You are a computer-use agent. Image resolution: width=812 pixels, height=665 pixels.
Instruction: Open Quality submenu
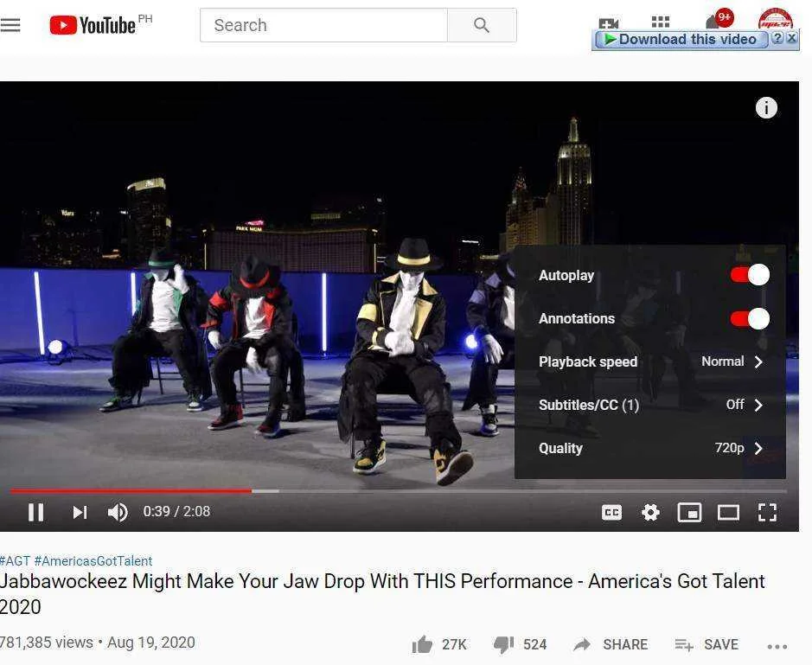[x=650, y=448]
